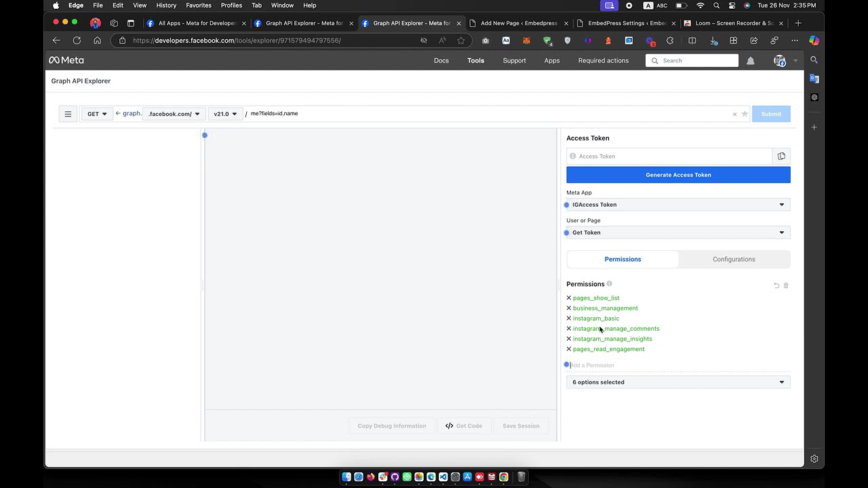Open the .facebook.com/ domain dropdown
Image resolution: width=868 pixels, height=488 pixels.
tap(174, 114)
